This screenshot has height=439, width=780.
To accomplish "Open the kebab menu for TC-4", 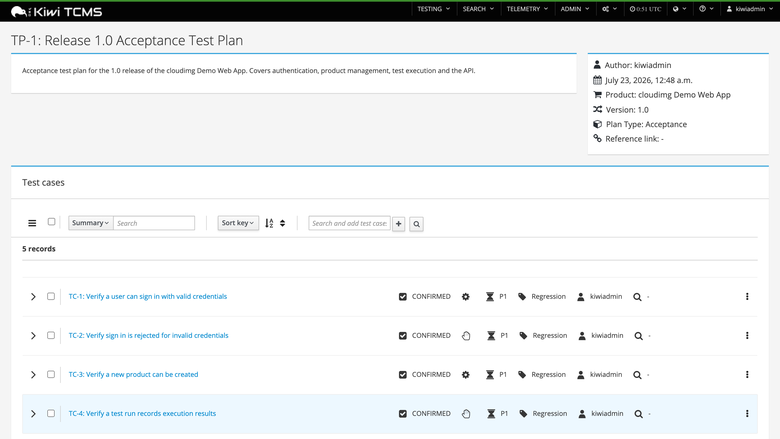I will click(x=747, y=414).
